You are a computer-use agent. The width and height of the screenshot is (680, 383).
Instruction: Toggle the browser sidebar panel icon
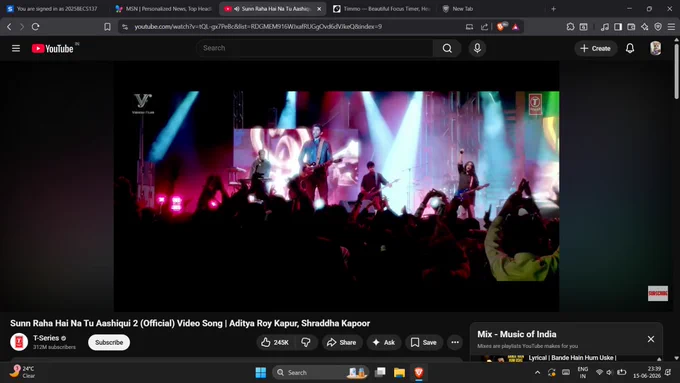(618, 27)
